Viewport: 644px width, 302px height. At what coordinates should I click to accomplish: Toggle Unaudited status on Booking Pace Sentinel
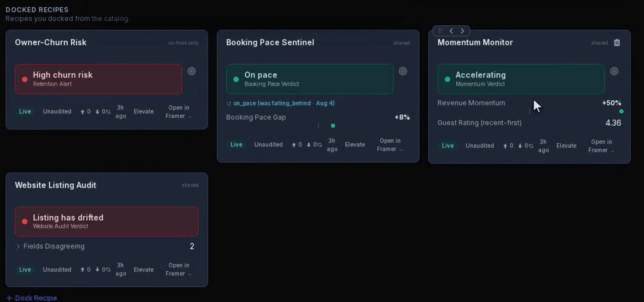coord(269,145)
